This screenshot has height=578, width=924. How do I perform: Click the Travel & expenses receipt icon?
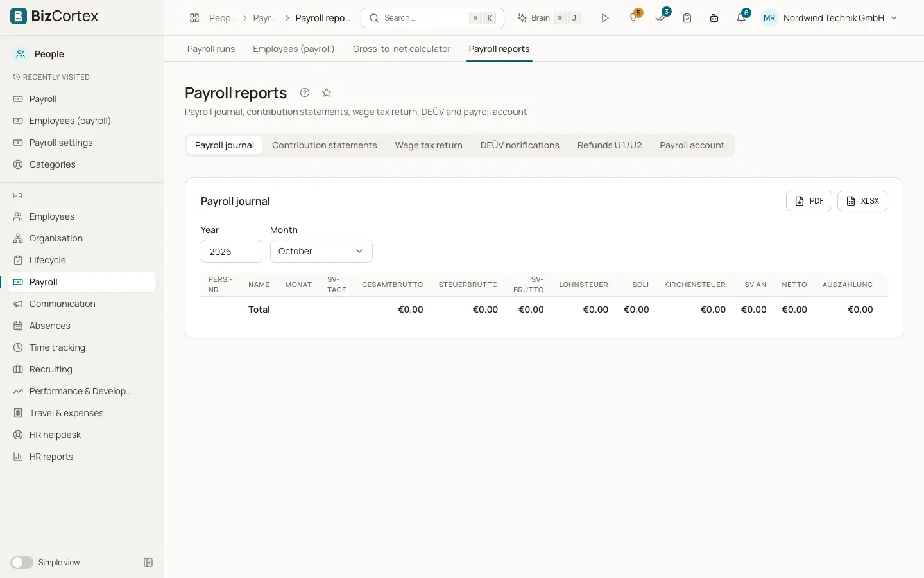tap(18, 413)
